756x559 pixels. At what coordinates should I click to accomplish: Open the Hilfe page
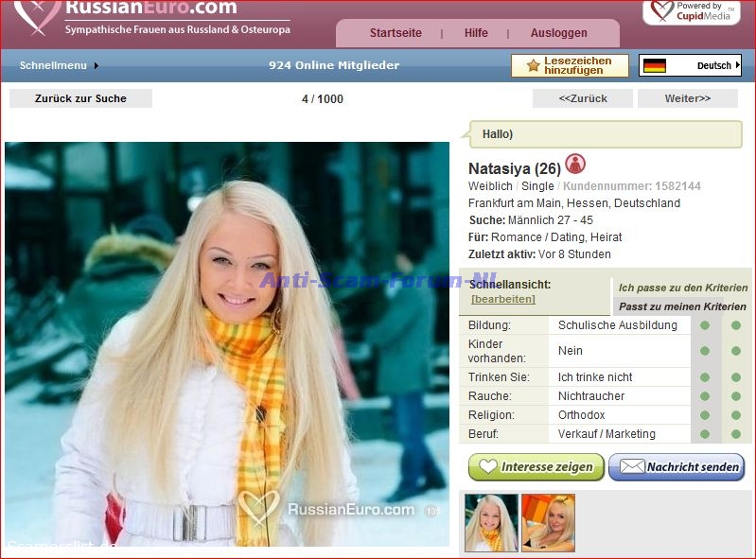(x=476, y=33)
